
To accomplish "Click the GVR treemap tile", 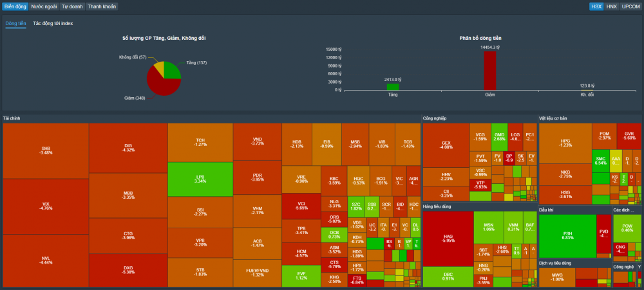I will (x=629, y=136).
